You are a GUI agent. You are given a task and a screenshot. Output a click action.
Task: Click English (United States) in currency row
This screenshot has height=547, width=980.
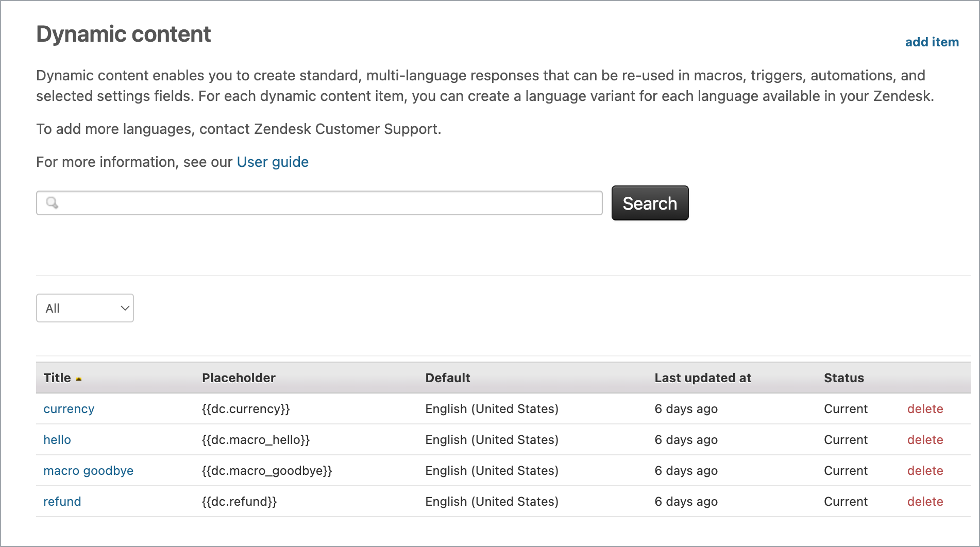pyautogui.click(x=492, y=409)
